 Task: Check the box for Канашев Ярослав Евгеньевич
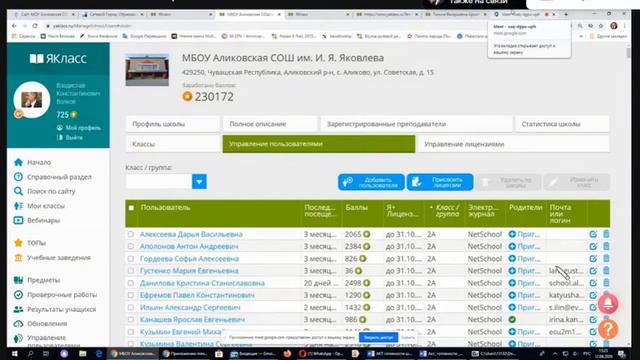(x=131, y=320)
